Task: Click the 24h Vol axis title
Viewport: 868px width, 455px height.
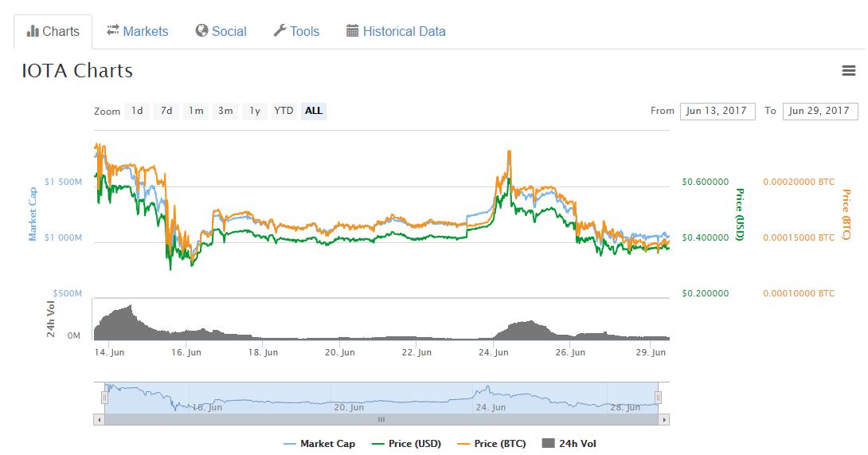Action: (51, 320)
